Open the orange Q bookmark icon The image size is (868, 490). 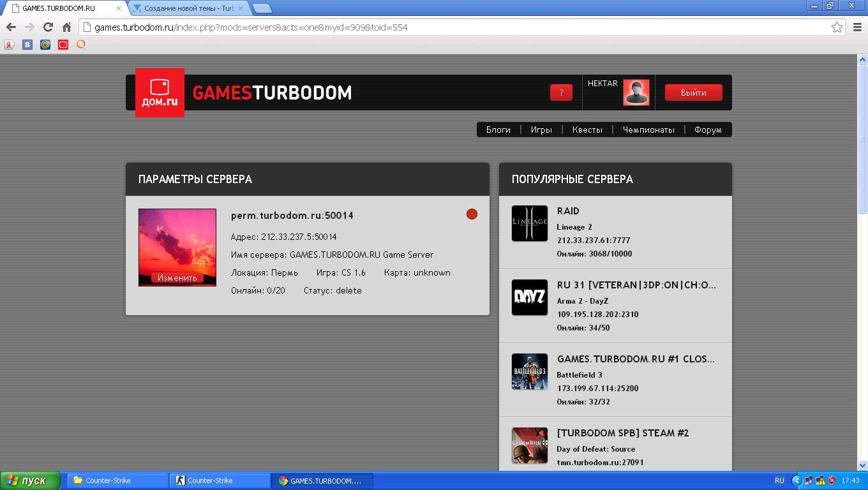click(x=81, y=45)
